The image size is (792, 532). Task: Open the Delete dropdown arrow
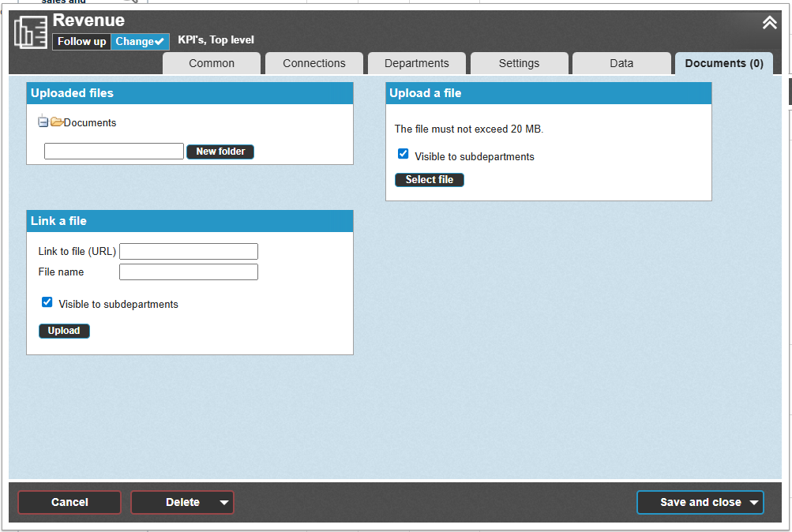coord(224,503)
